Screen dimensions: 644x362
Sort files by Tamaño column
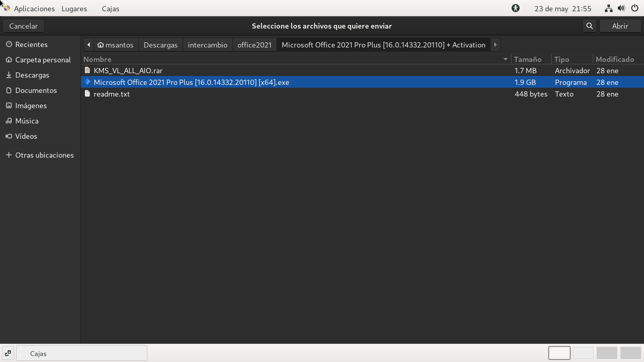[x=527, y=59]
